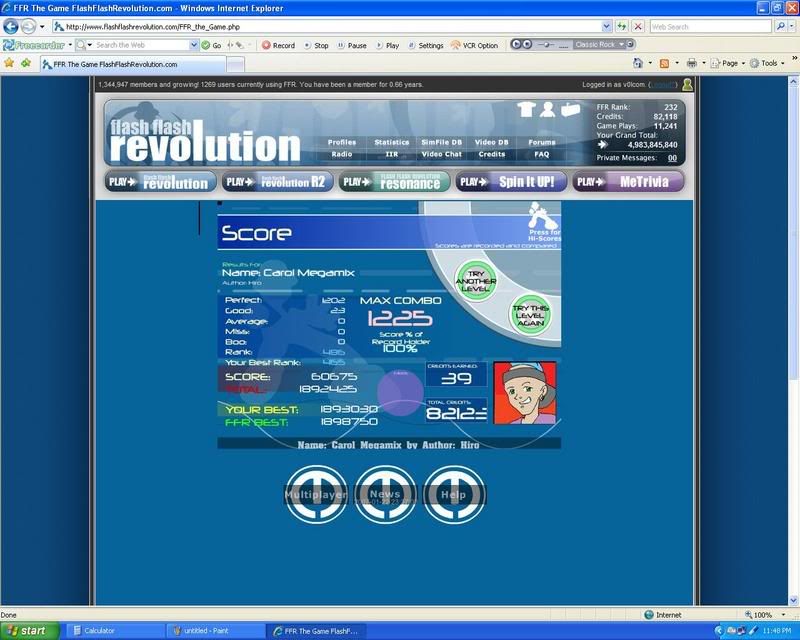This screenshot has height=640, width=800.
Task: Click the browser Forward arrow button
Action: click(29, 26)
